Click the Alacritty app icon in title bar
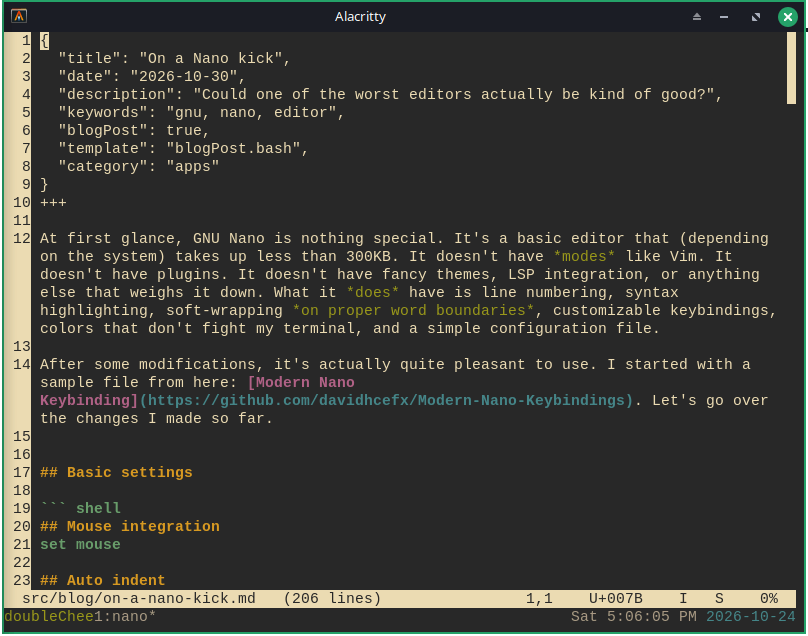808x636 pixels. [19, 16]
